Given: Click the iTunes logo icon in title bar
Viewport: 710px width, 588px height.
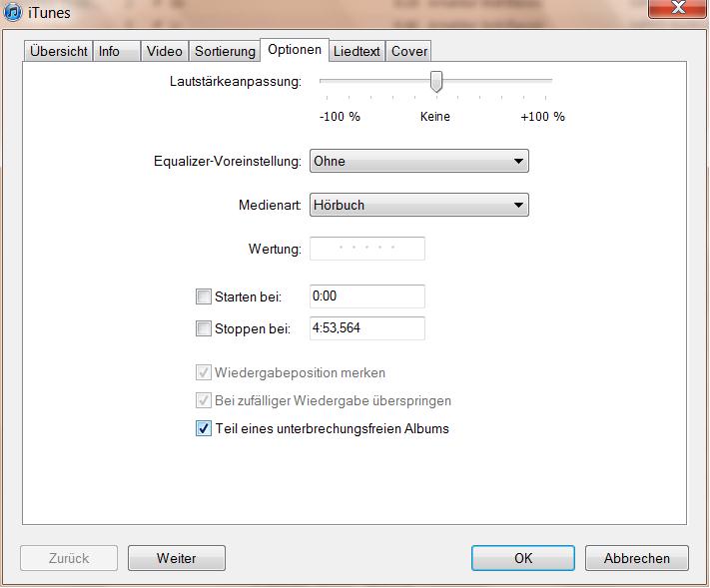Looking at the screenshot, I should click(13, 11).
